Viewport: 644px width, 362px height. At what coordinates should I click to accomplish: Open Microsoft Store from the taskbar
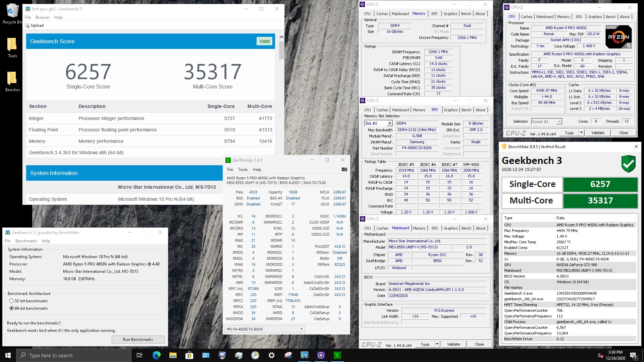click(189, 355)
